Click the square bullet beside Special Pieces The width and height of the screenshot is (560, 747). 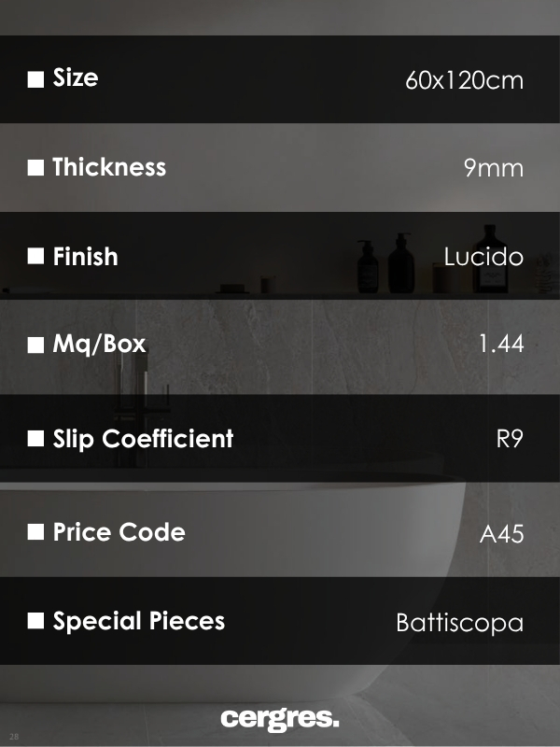[35, 621]
